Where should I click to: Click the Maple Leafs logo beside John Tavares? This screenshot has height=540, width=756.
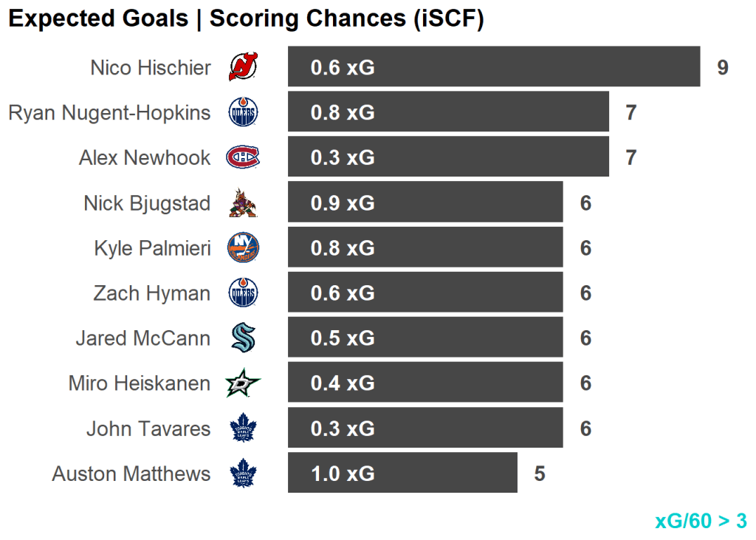tap(242, 428)
